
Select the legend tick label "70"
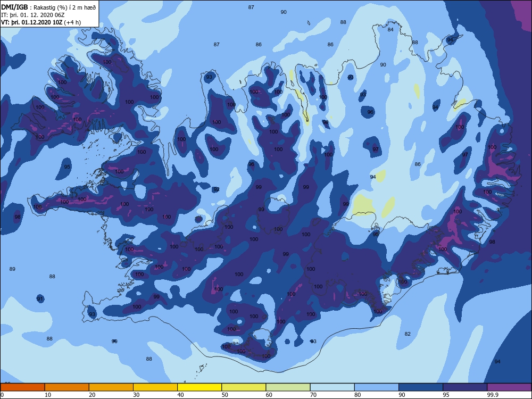point(313,395)
